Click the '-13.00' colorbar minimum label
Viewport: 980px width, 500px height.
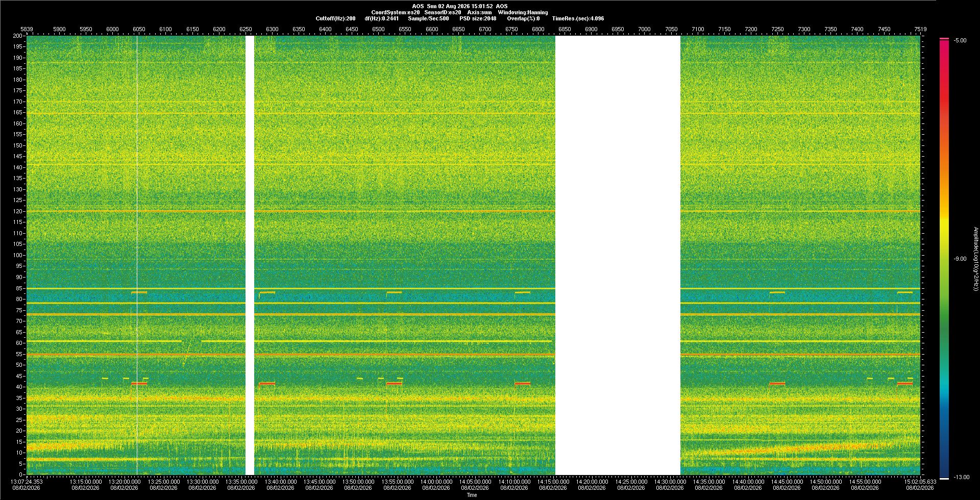tap(962, 477)
